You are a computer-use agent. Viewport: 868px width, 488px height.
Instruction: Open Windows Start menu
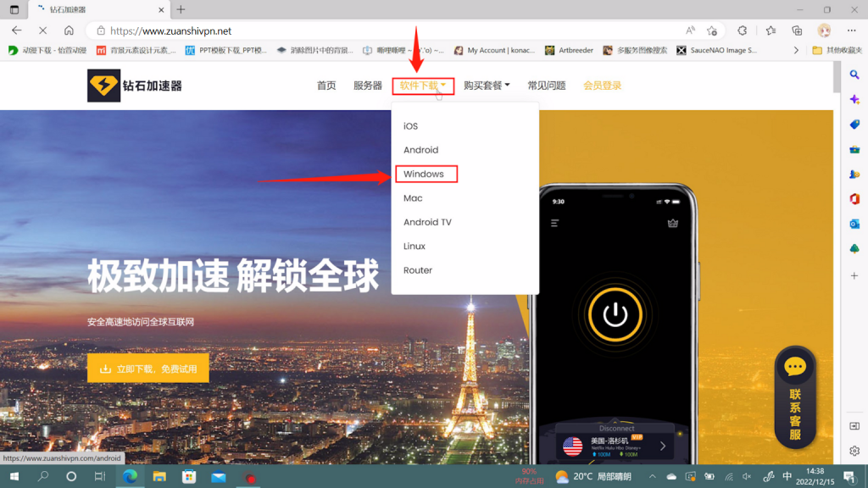14,476
